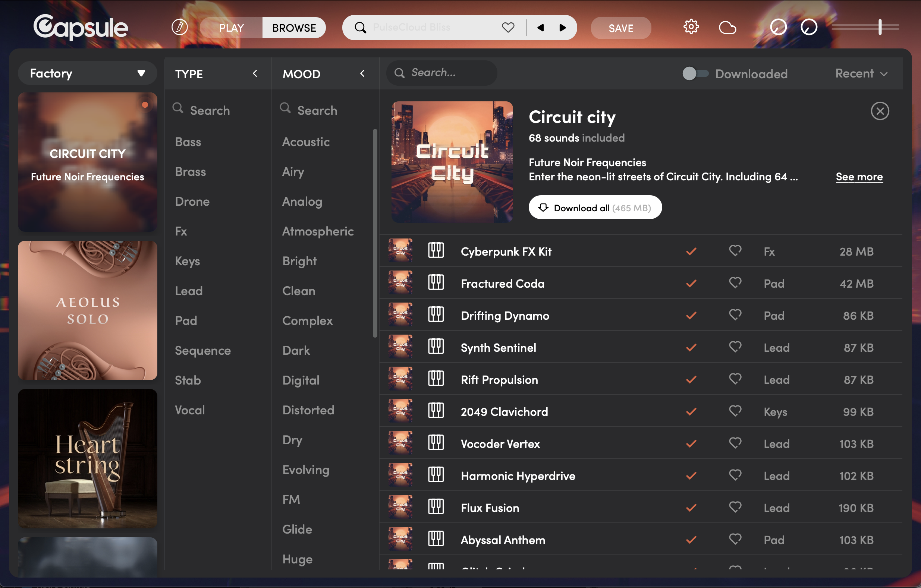The image size is (921, 588).
Task: Click the download arrow icon in Download all
Action: 543,208
